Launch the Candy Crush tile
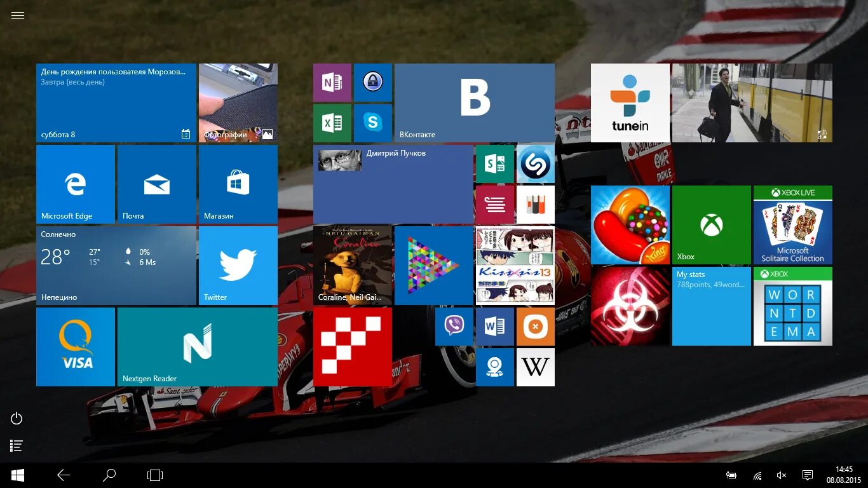 (x=630, y=225)
